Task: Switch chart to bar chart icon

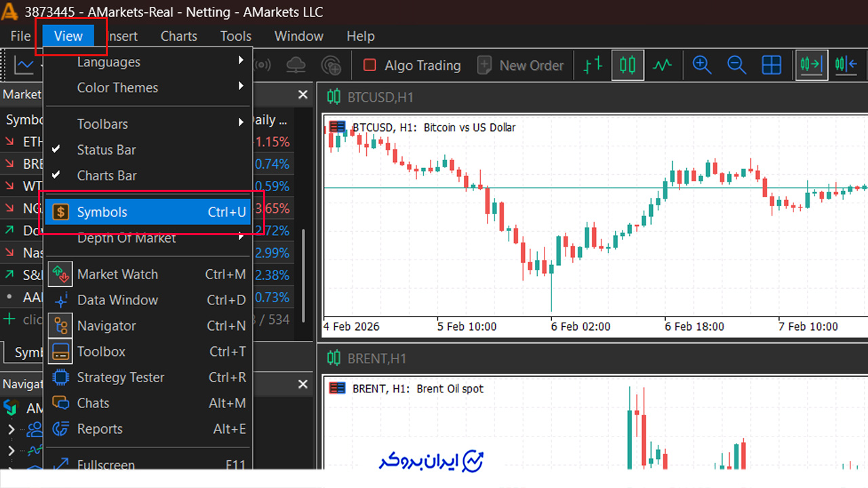Action: click(593, 65)
